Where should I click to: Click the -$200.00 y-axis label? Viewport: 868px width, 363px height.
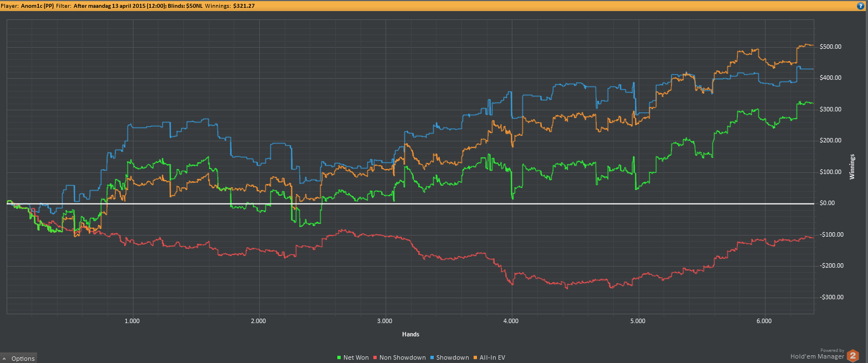[830, 266]
